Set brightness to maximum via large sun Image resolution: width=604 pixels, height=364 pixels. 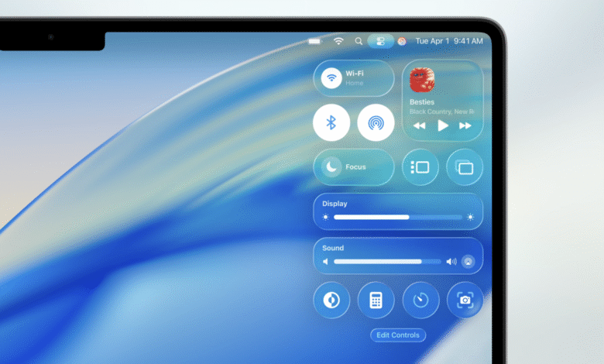pos(470,218)
